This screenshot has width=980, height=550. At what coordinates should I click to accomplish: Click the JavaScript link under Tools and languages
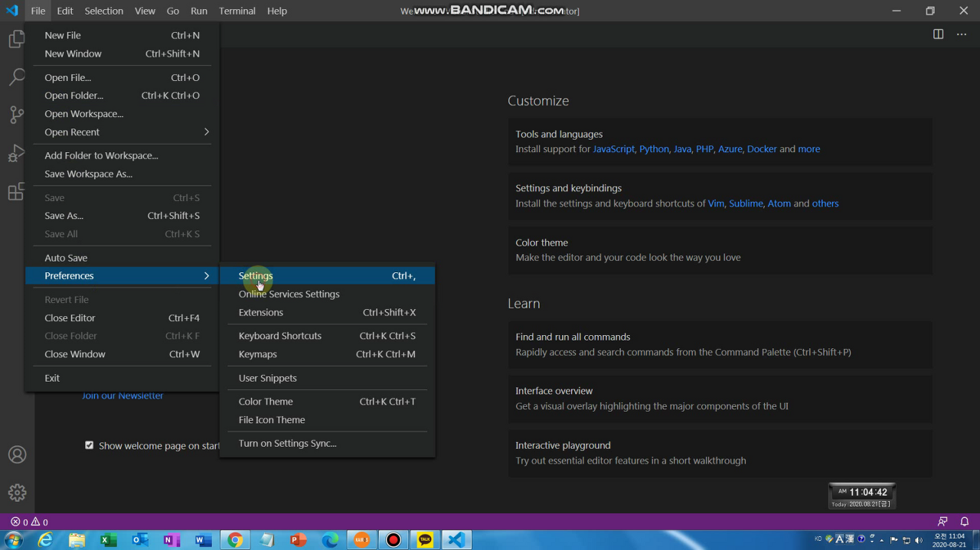click(613, 149)
